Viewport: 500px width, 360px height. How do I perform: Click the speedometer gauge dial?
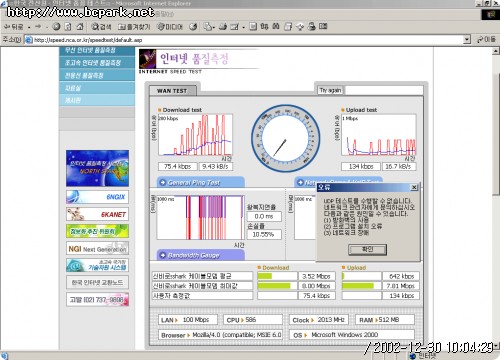285,139
